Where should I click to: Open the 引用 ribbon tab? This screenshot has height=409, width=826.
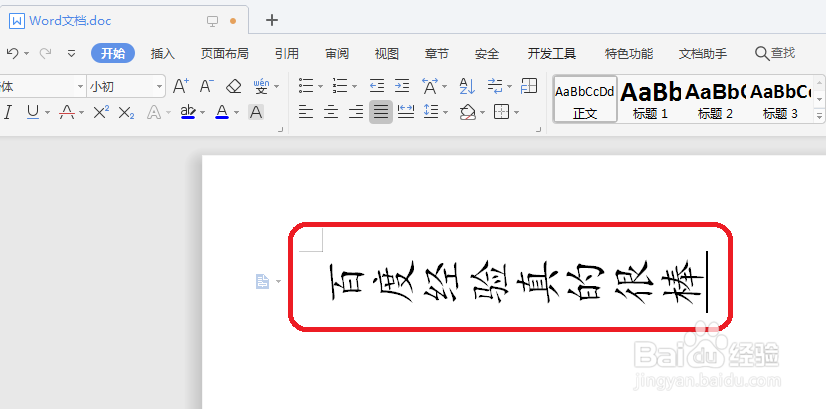pos(287,54)
